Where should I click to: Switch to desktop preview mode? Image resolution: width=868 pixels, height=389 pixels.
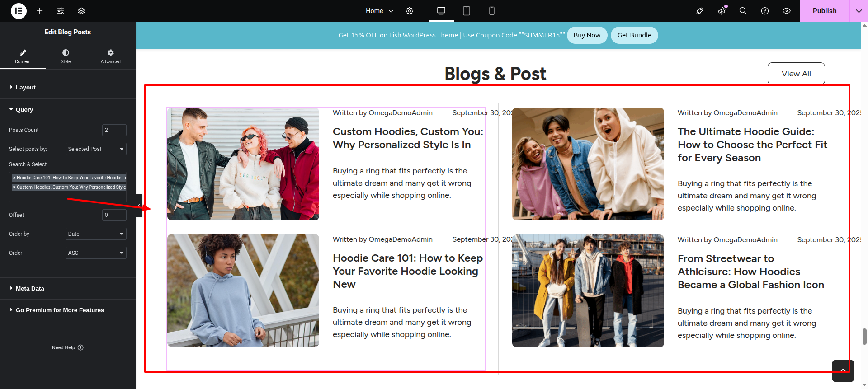click(x=441, y=11)
